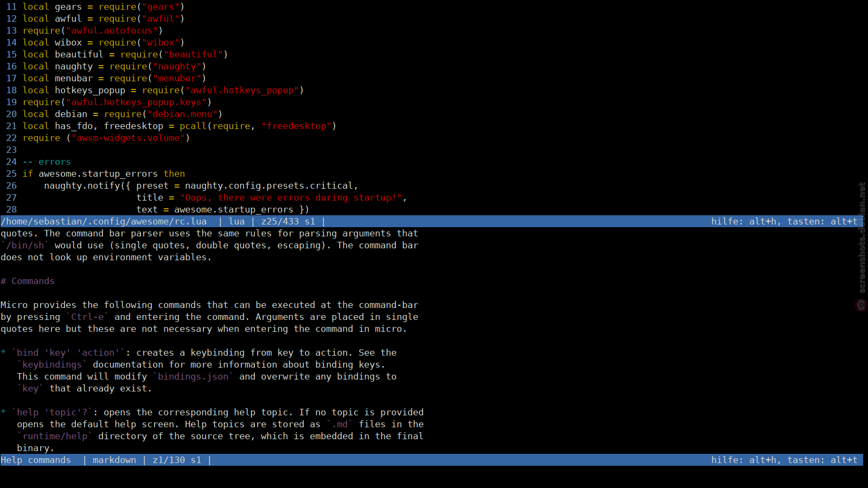Click the `/bin/sh` code text in help
This screenshot has height=488, width=868.
[25, 245]
